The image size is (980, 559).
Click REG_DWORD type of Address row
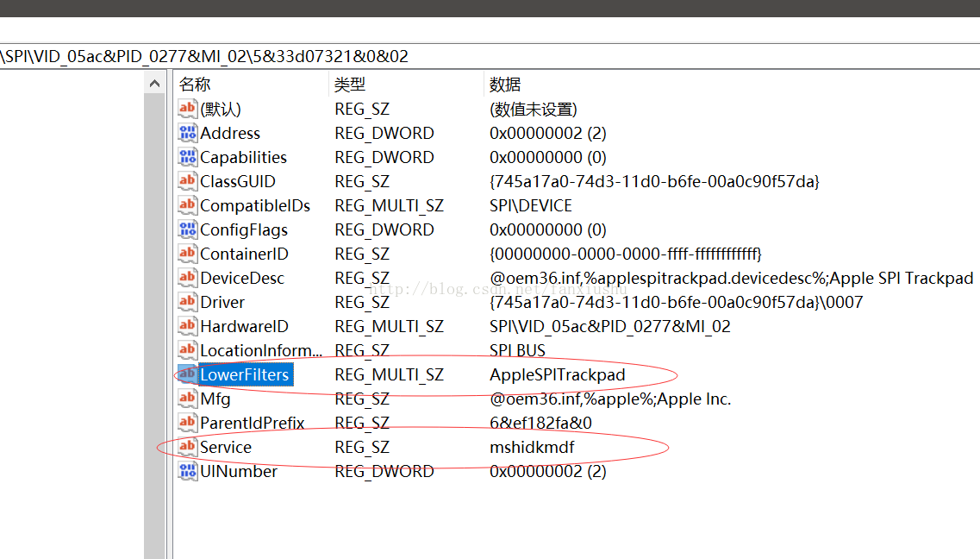[384, 133]
